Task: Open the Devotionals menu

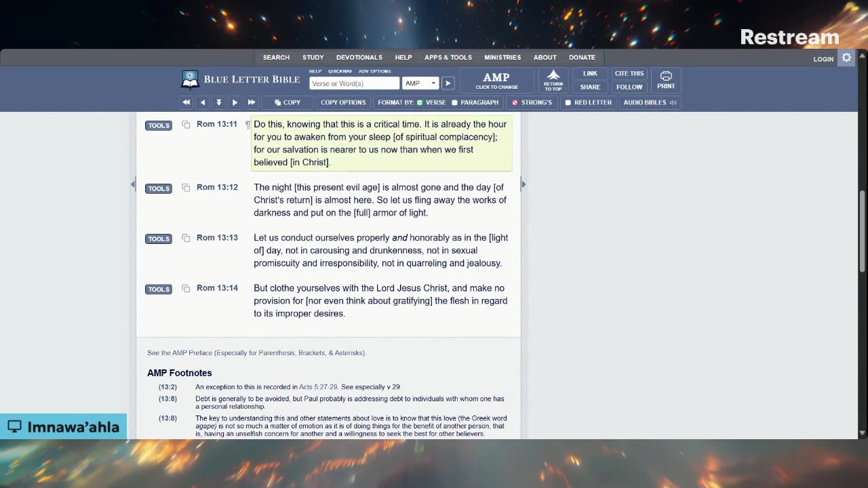Action: (359, 58)
